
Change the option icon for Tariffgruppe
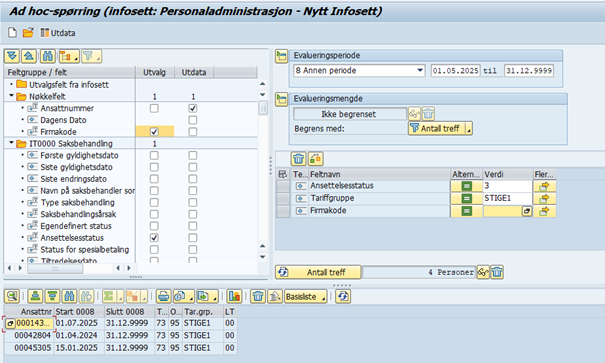pos(466,199)
